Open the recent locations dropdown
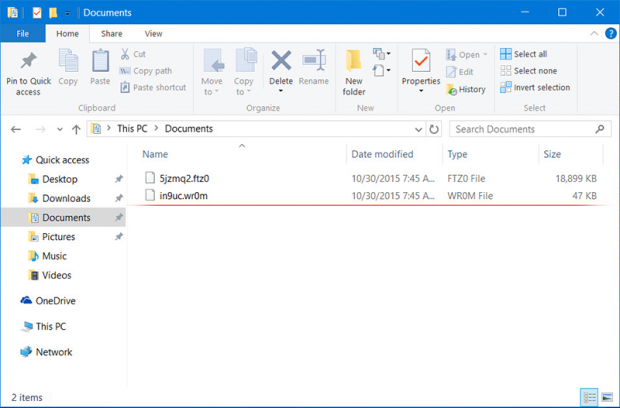This screenshot has width=620, height=408. pyautogui.click(x=60, y=129)
